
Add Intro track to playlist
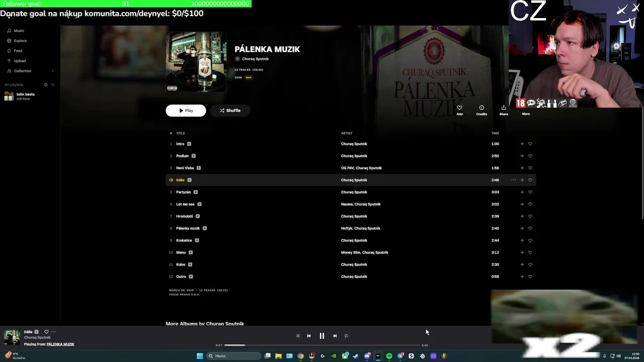click(522, 144)
